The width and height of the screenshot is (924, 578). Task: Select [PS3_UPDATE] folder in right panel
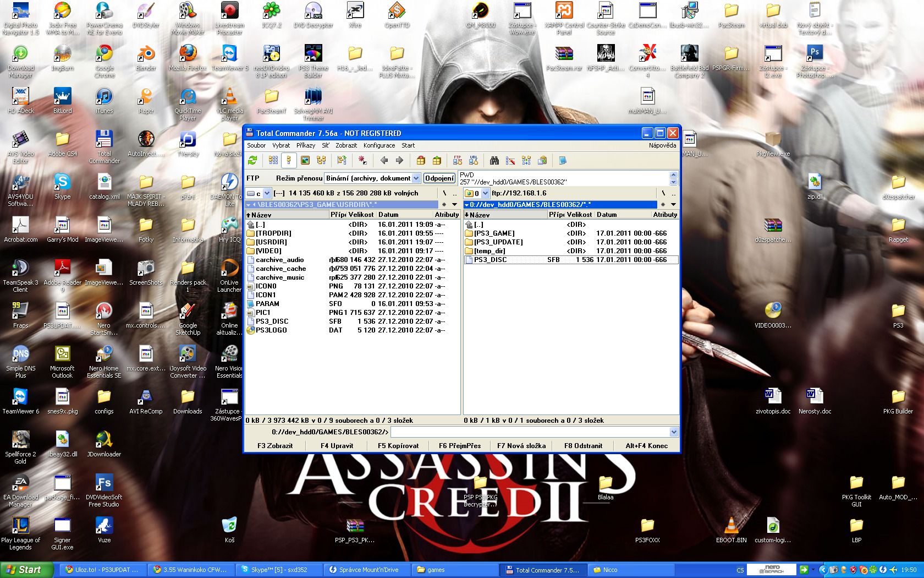tap(571, 242)
